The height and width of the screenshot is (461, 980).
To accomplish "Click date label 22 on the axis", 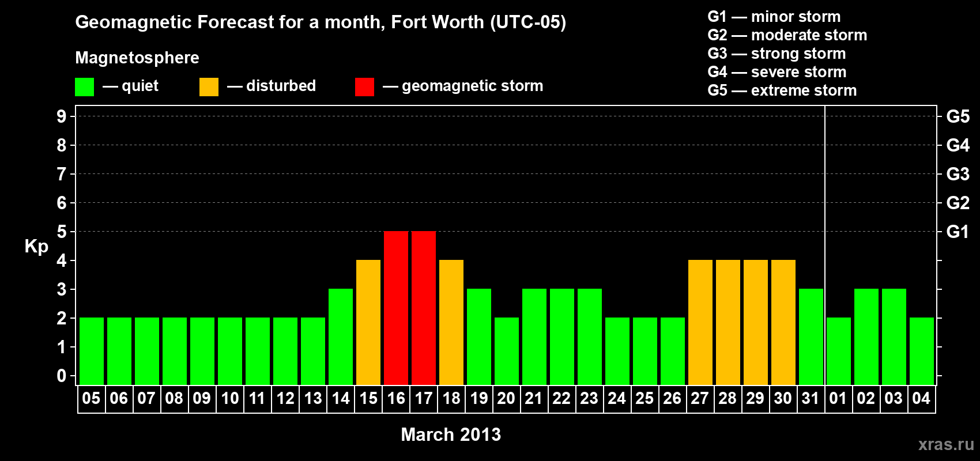I will 561,398.
